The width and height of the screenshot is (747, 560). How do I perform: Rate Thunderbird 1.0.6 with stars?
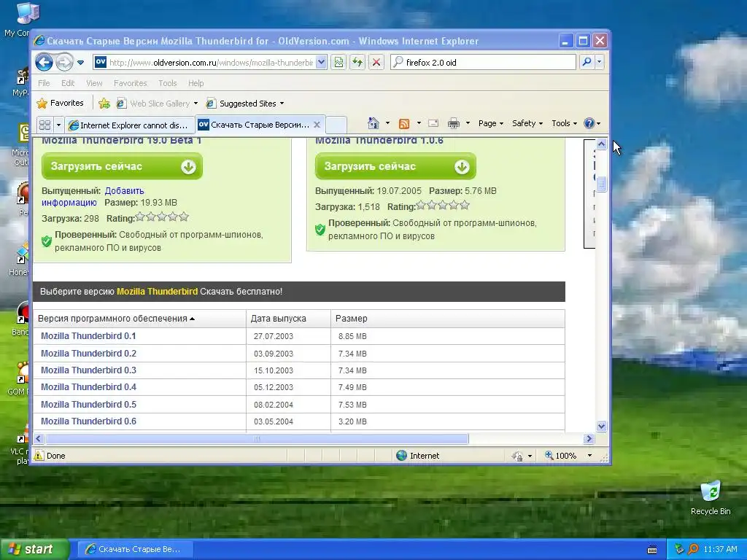443,205
